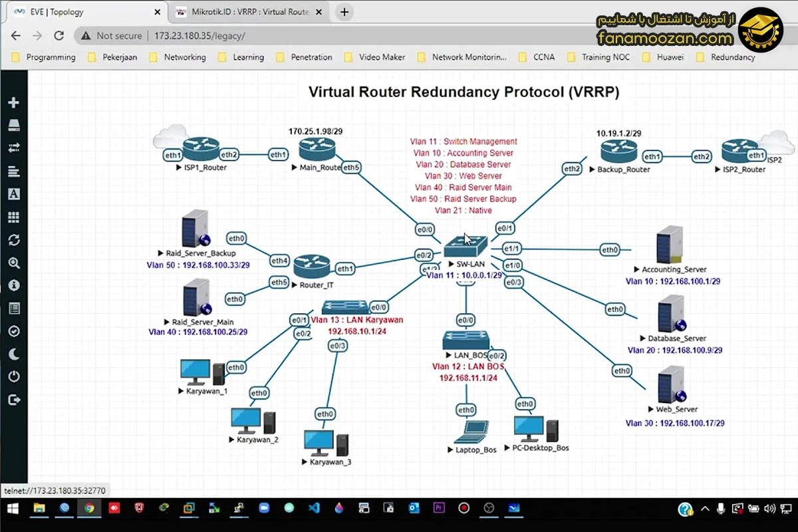Viewport: 798px width, 532px height.
Task: Open the Startup-configs lines icon in sidebar
Action: coord(13,172)
